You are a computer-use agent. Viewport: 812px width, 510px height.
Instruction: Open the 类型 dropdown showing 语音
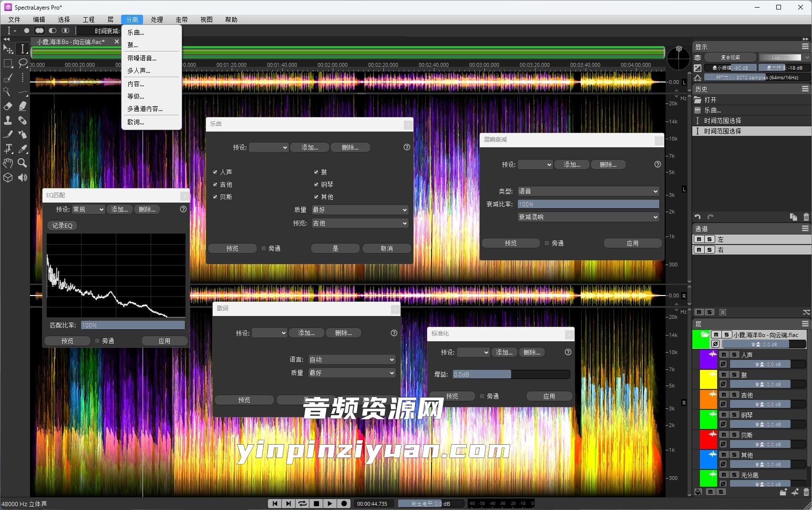click(588, 191)
